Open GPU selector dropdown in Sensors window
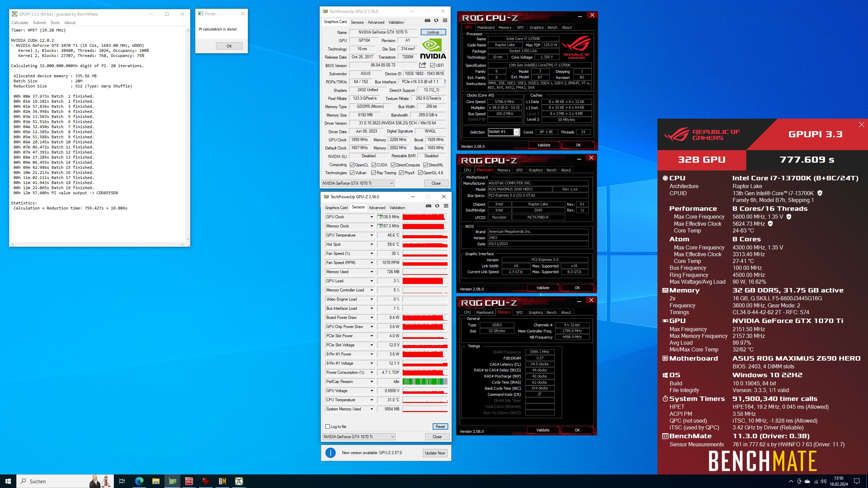The image size is (868, 488). 359,437
